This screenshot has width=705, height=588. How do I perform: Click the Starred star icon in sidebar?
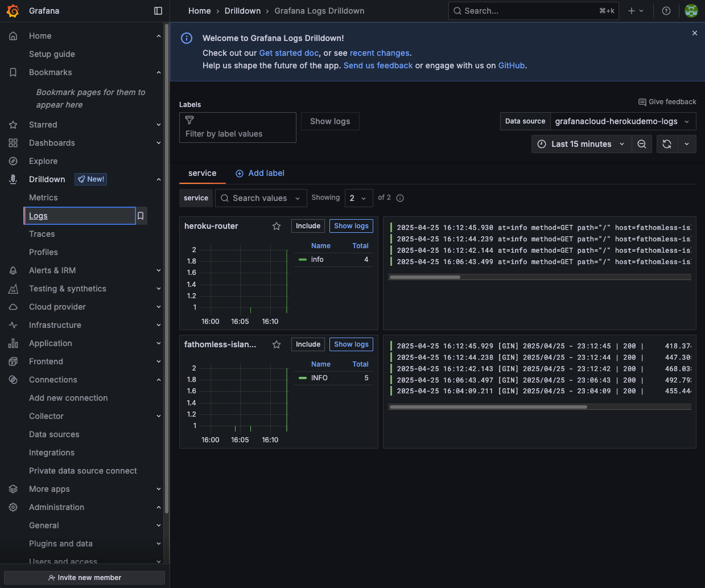click(13, 125)
